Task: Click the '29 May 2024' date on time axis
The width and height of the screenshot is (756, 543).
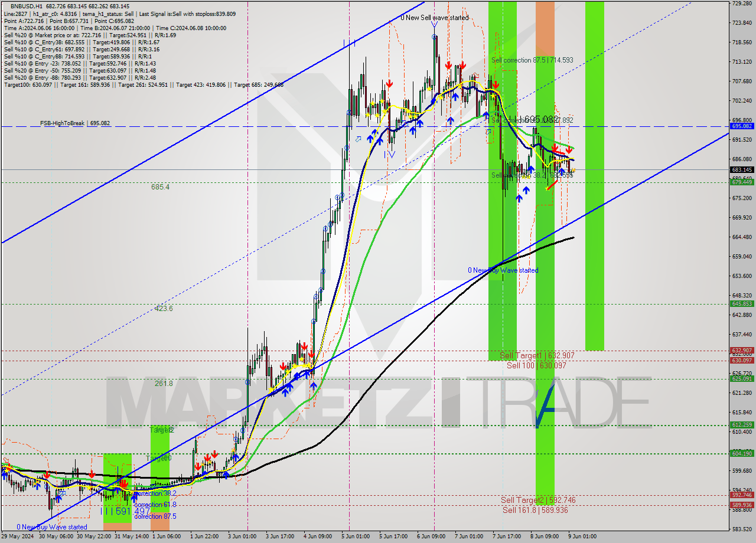Action: pos(18,537)
